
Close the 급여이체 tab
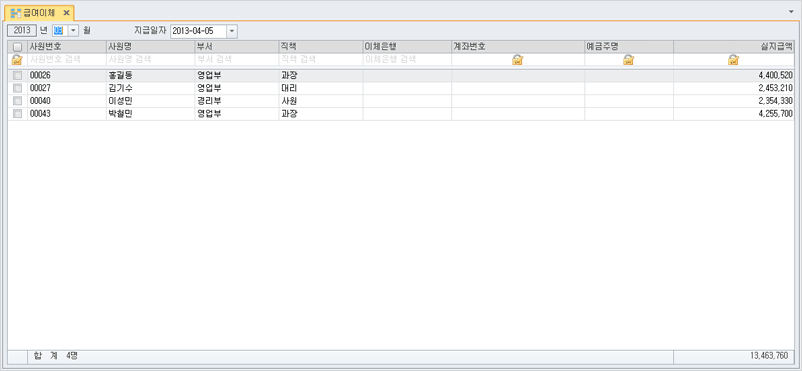pyautogui.click(x=66, y=13)
